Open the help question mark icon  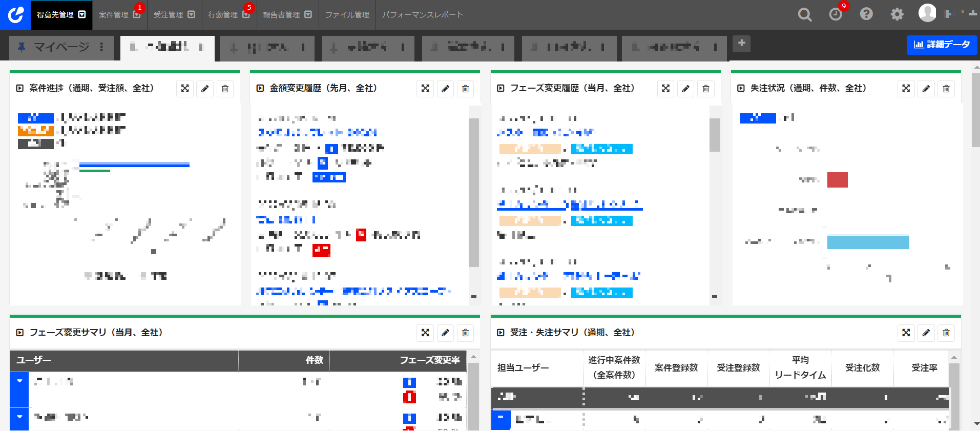point(866,14)
